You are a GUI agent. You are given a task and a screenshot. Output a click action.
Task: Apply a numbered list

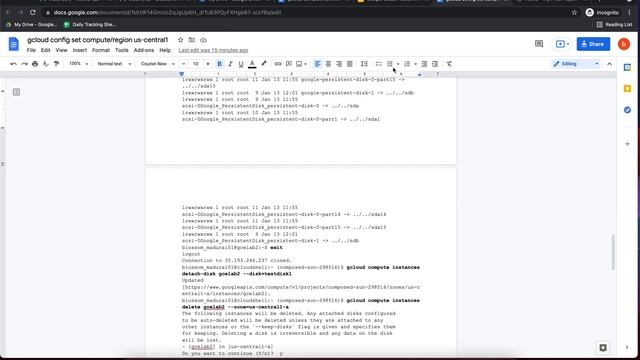[x=407, y=64]
